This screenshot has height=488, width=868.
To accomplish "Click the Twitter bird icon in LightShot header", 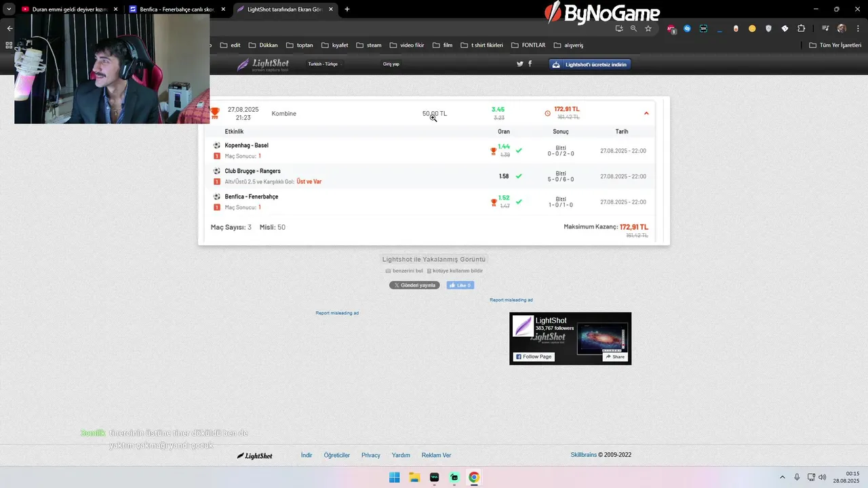I will [520, 64].
